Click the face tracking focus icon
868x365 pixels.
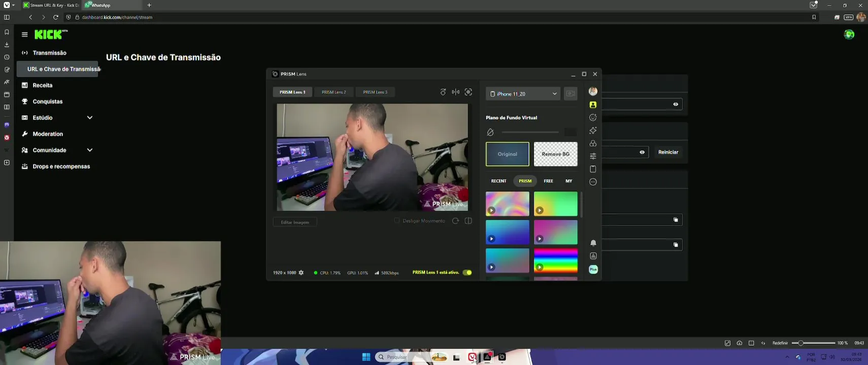coord(469,92)
